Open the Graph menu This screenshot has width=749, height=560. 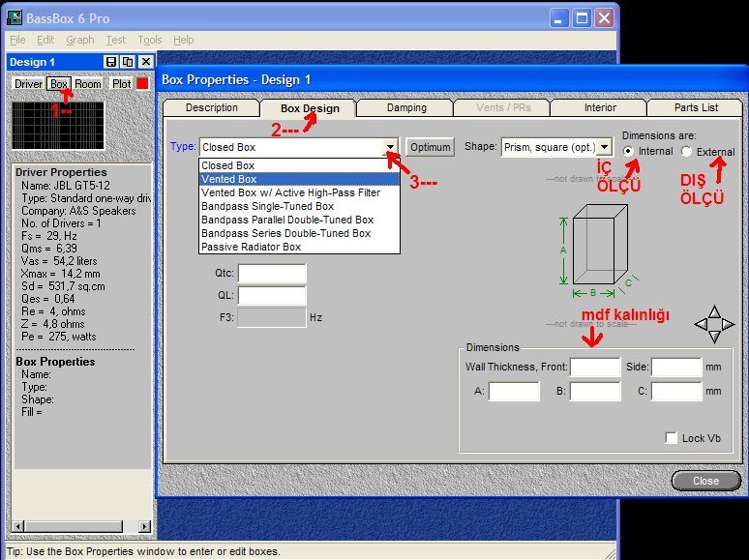pos(79,40)
